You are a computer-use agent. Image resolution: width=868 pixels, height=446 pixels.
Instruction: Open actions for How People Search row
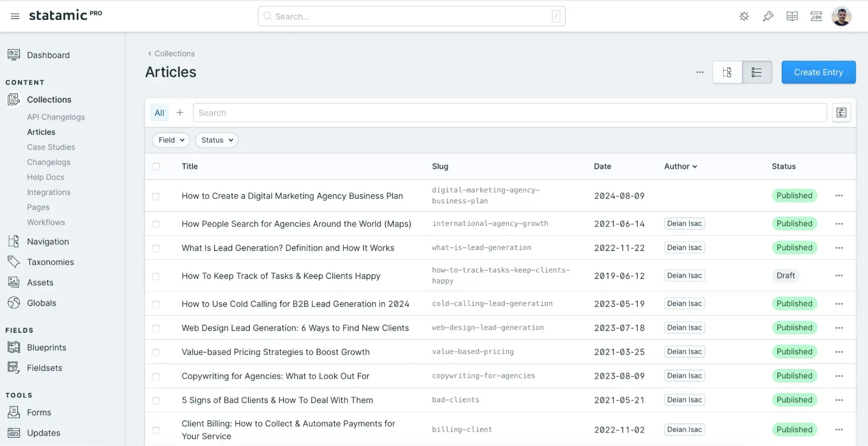point(839,224)
